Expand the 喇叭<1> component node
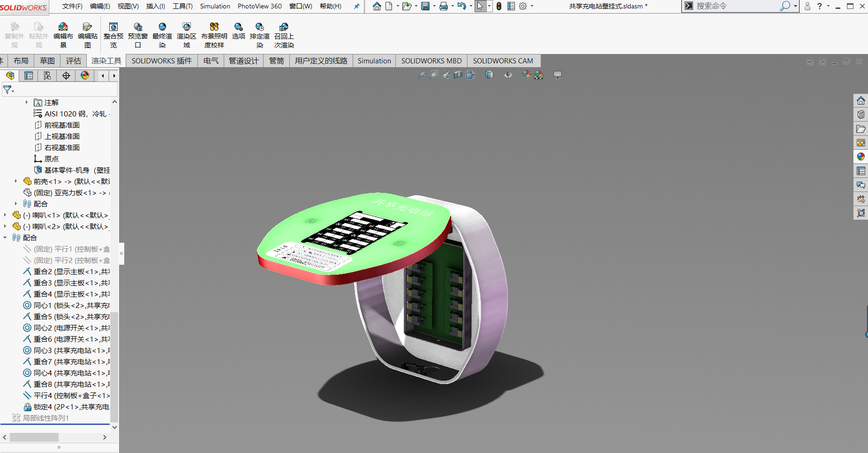This screenshot has height=453, width=868. pyautogui.click(x=5, y=215)
